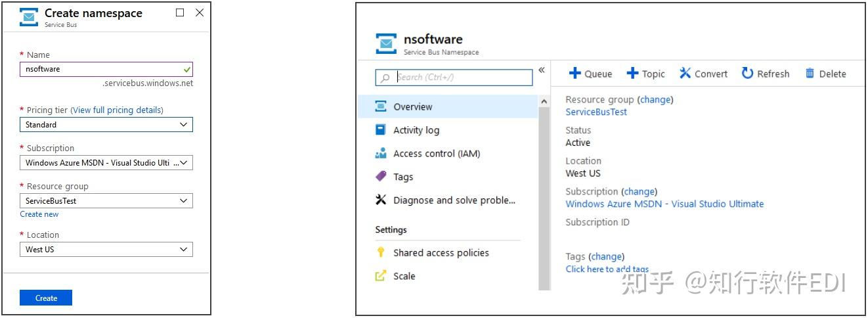Collapse the sidebar with the double chevron
The width and height of the screenshot is (868, 318).
click(542, 70)
